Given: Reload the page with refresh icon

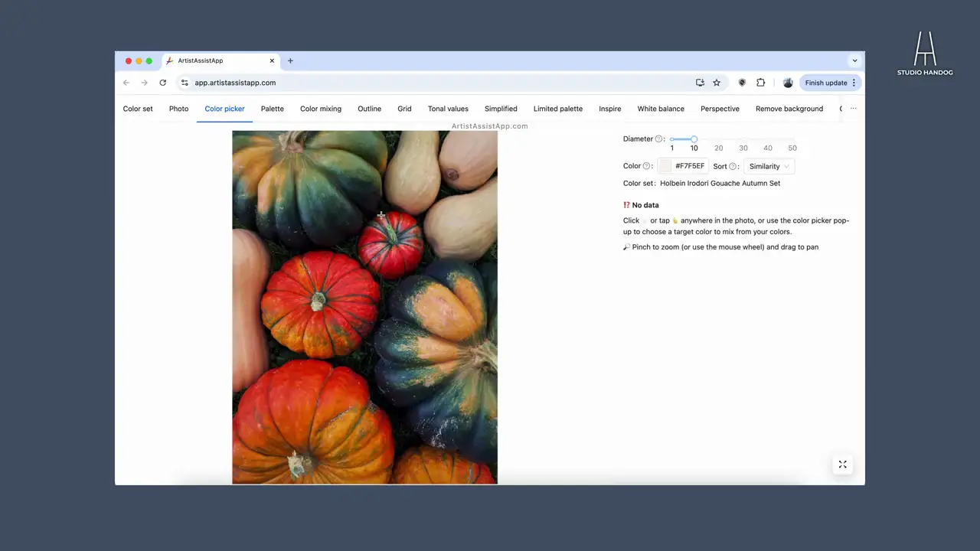Looking at the screenshot, I should pos(162,83).
